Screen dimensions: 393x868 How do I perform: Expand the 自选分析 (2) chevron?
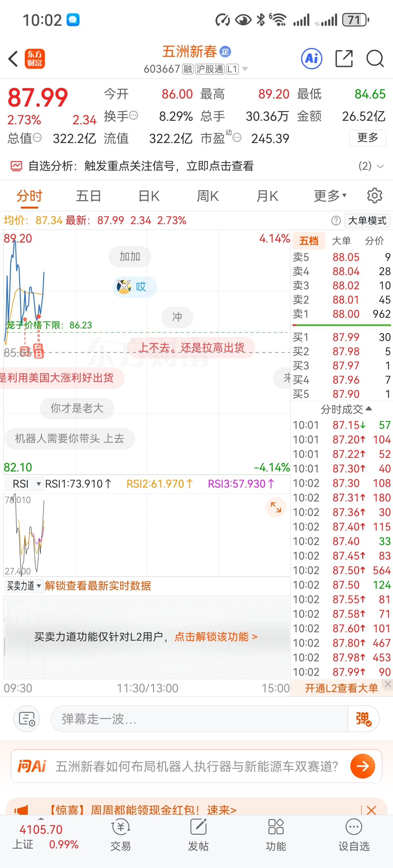point(380,166)
